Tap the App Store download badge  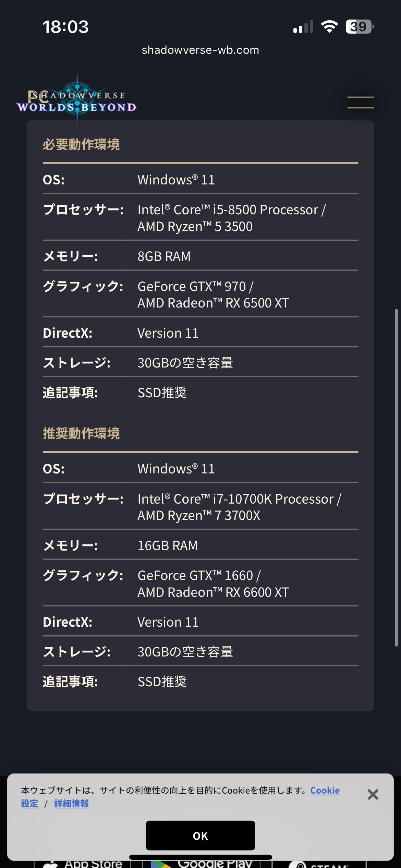(84, 864)
